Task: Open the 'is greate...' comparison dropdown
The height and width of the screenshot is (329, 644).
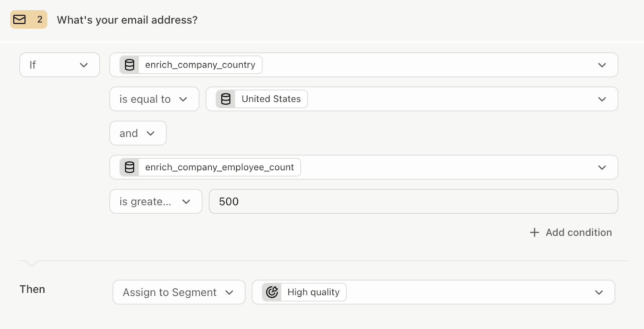Action: point(156,201)
